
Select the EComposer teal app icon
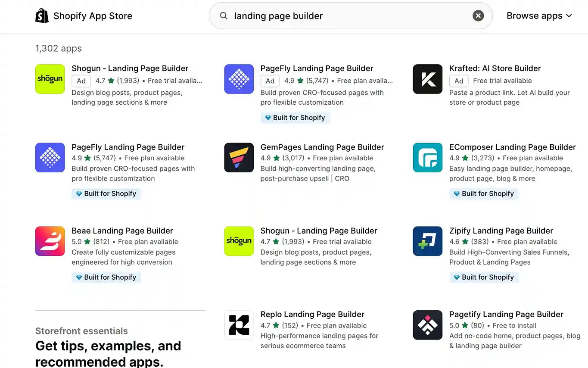coord(427,157)
